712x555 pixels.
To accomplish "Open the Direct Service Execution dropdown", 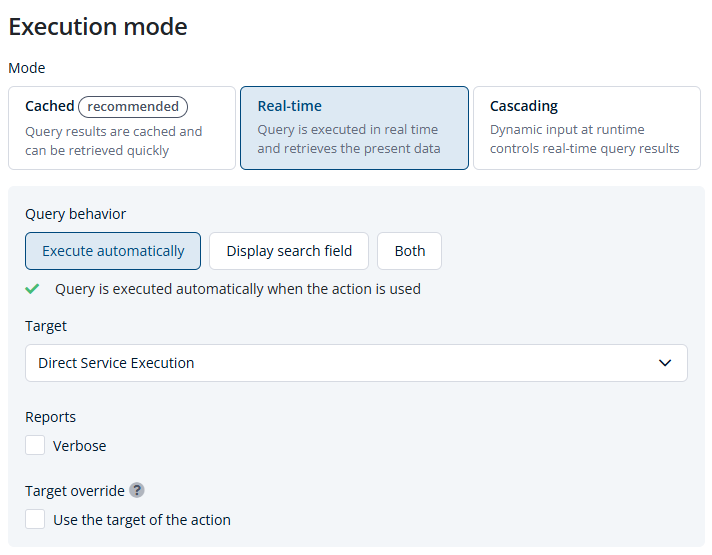I will pos(356,363).
